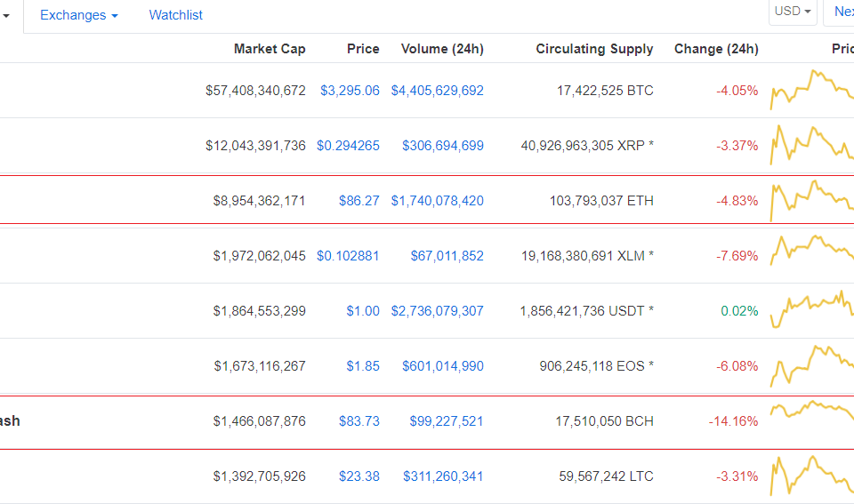This screenshot has height=504, width=854.
Task: Select the -4.83% change value
Action: [x=737, y=201]
